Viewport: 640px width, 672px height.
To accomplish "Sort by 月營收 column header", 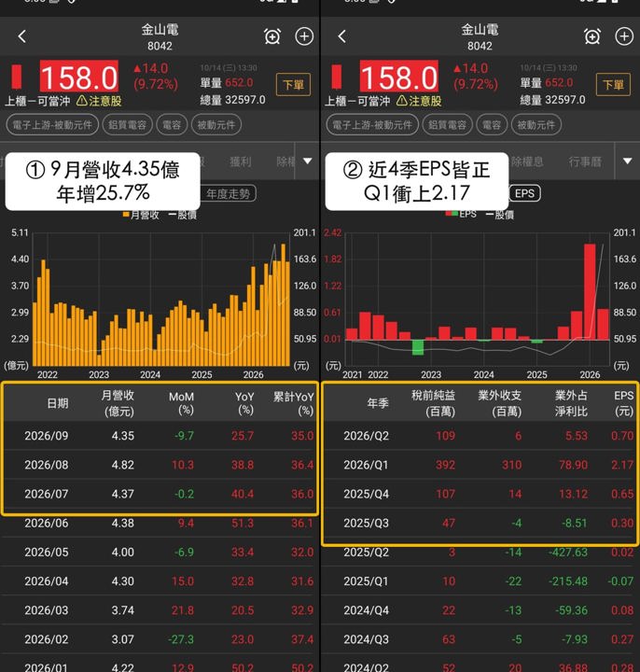I will [118, 403].
